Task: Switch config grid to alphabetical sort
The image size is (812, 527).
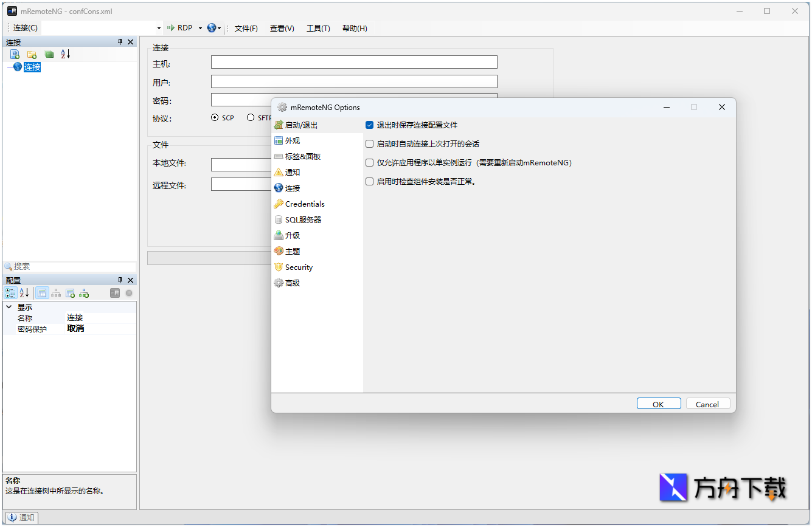Action: pos(24,293)
